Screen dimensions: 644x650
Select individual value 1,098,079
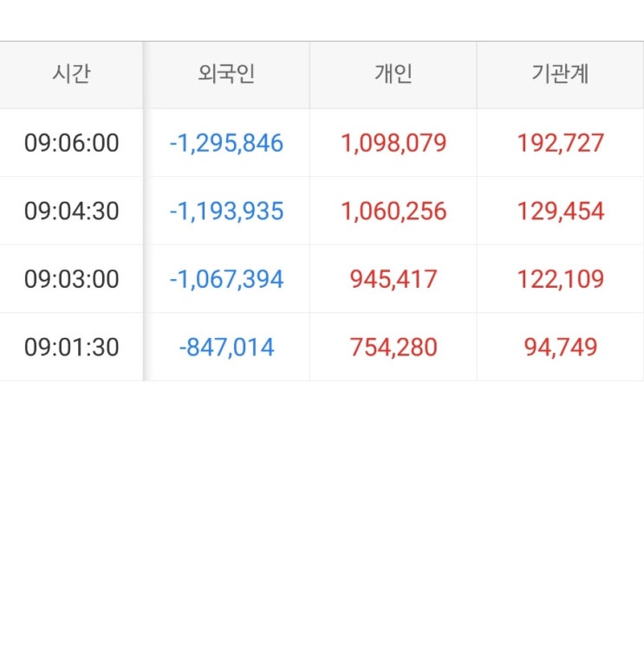pos(394,143)
